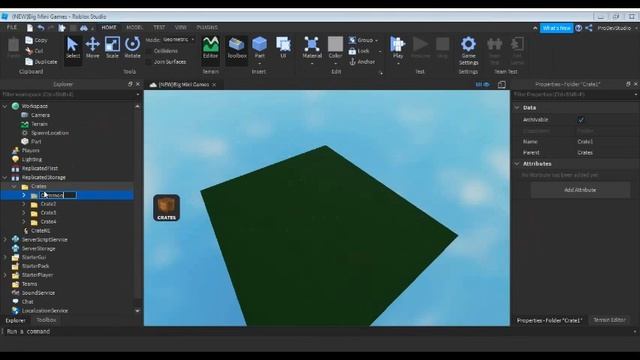Insert a new Part
The width and height of the screenshot is (640, 360).
(x=259, y=48)
